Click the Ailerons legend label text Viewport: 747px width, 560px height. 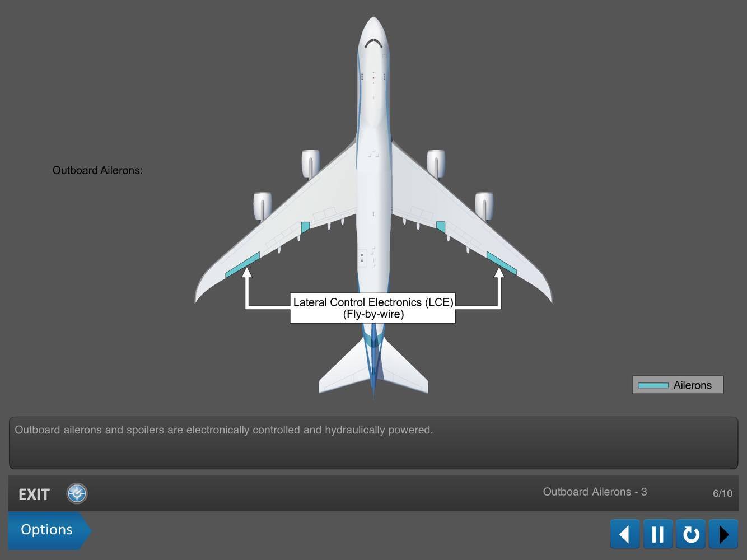[x=692, y=385]
